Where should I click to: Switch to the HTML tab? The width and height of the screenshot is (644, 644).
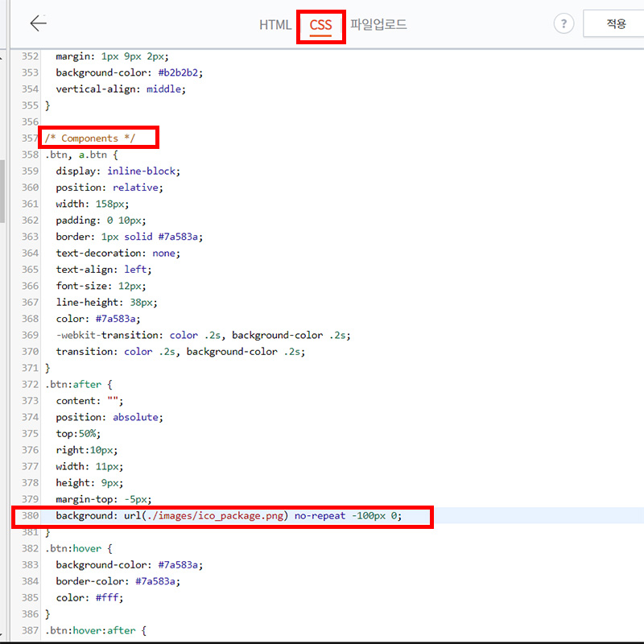[275, 25]
